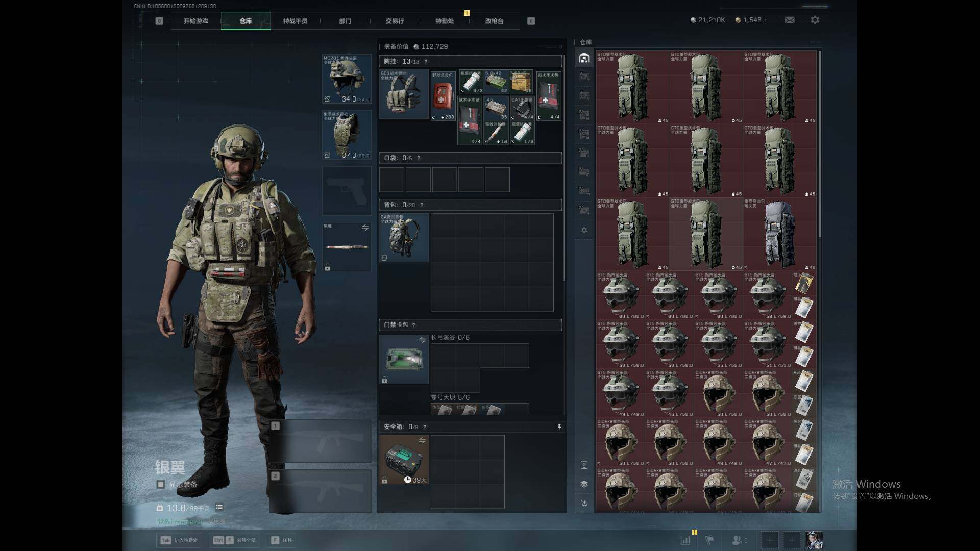Open the weight details list icon
Image resolution: width=980 pixels, height=551 pixels.
click(x=219, y=507)
